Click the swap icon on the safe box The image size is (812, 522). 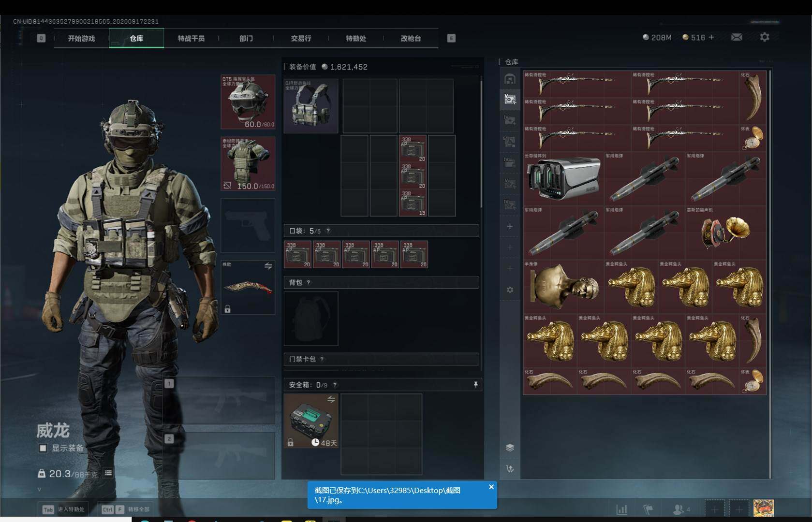331,399
